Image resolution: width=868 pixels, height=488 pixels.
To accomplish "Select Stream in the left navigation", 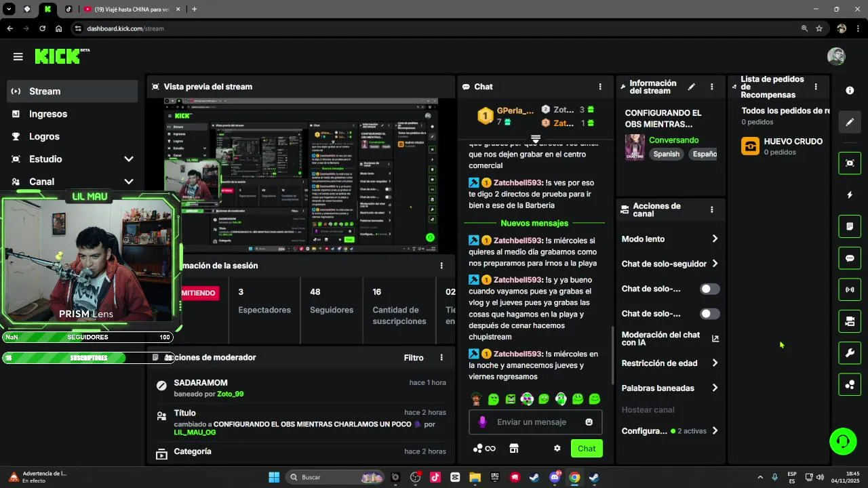I will (x=73, y=91).
